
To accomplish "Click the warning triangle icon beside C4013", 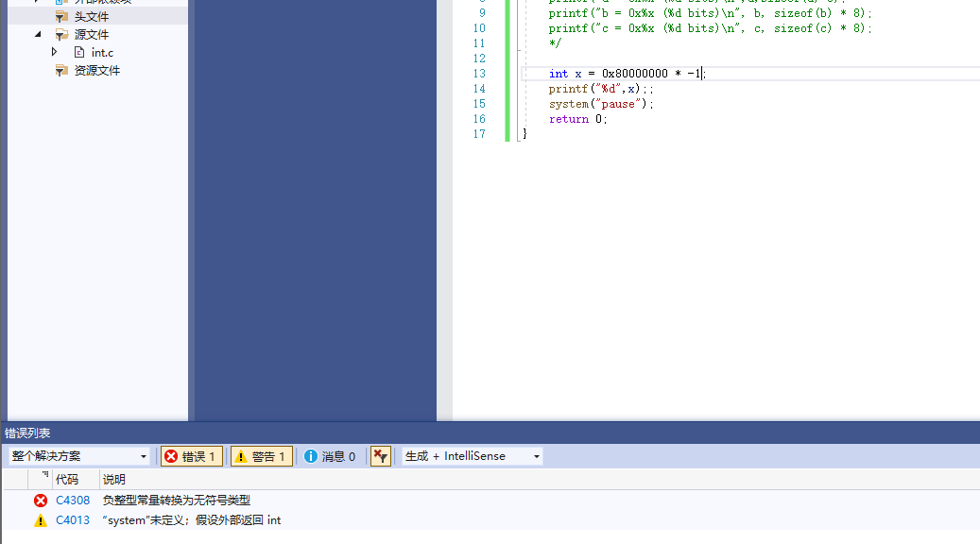I will click(x=40, y=519).
